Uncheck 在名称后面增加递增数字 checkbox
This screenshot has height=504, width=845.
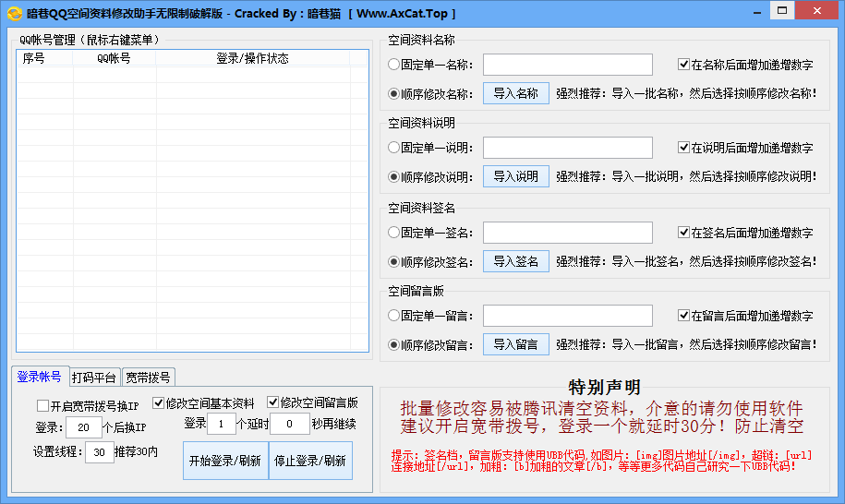point(684,65)
